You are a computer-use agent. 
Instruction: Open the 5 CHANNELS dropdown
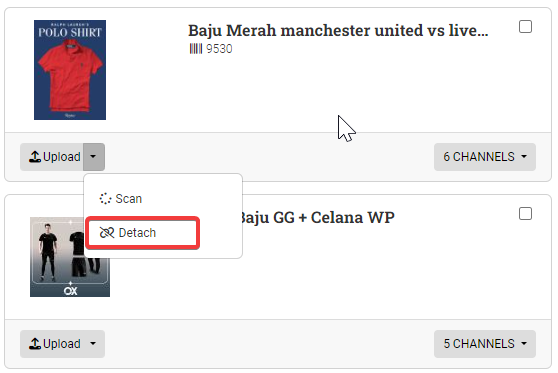(485, 344)
